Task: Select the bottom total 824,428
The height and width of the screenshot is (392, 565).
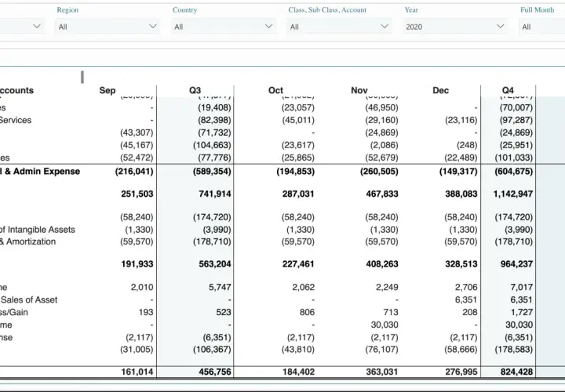Action: click(516, 372)
